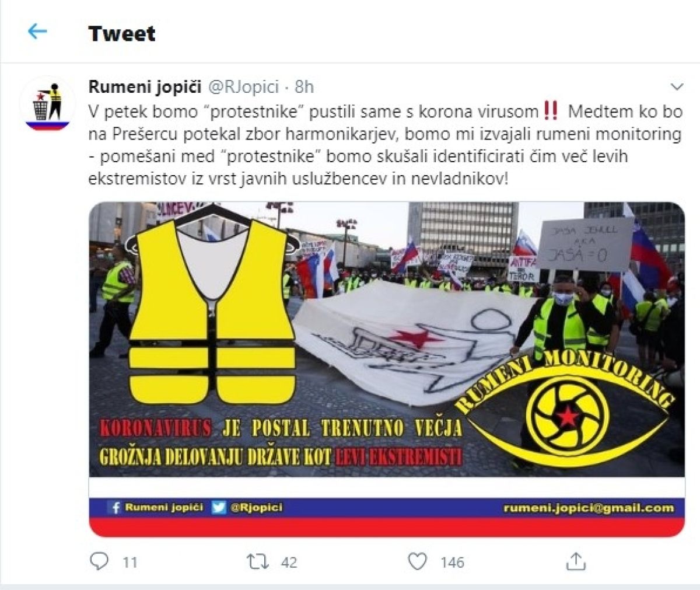This screenshot has height=590, width=700.
Task: Click the Twitter bird icon in footer
Action: (219, 508)
